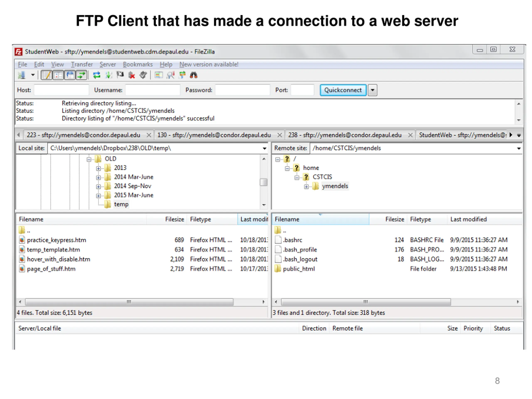Disconnect from the current server
The image size is (532, 399).
132,75
